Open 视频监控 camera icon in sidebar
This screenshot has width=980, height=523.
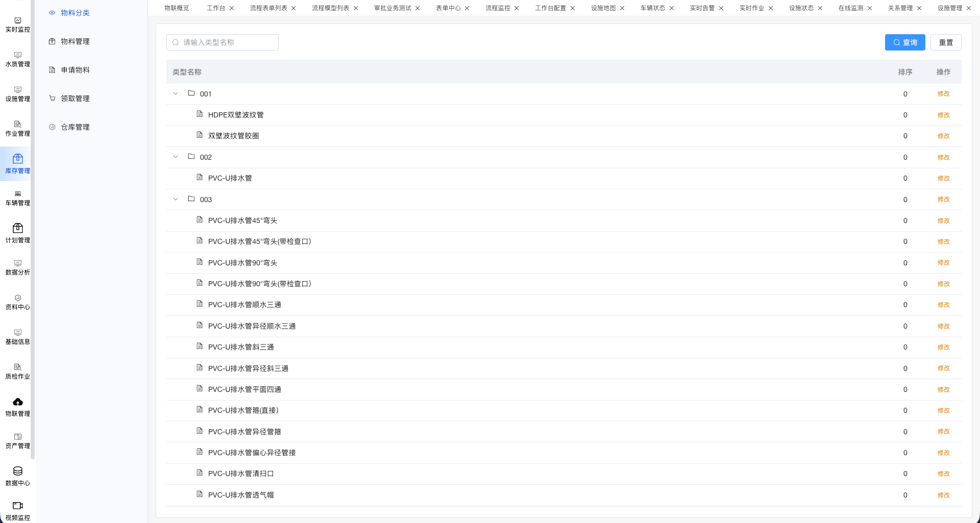(x=17, y=506)
